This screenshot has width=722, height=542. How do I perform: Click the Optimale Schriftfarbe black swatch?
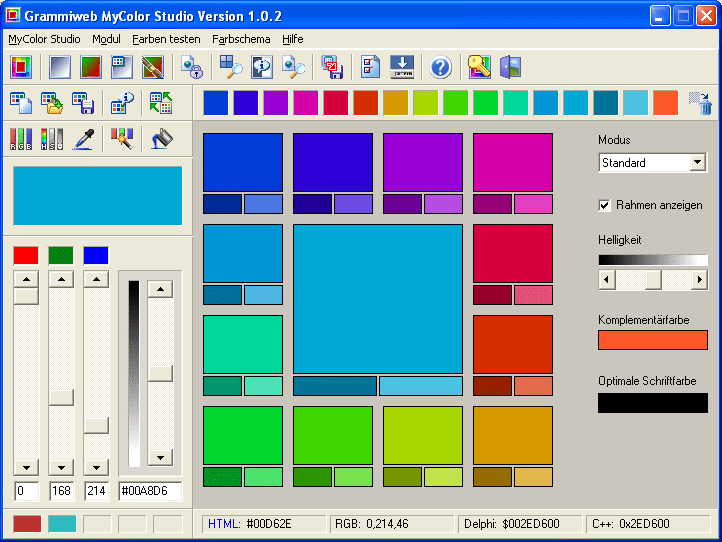(x=652, y=402)
